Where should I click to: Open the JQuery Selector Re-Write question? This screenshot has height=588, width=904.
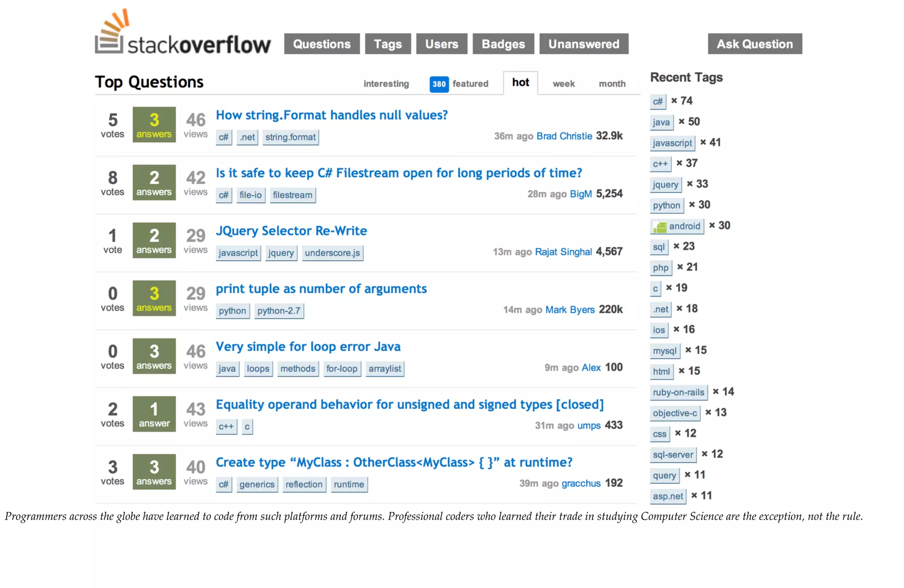tap(291, 231)
